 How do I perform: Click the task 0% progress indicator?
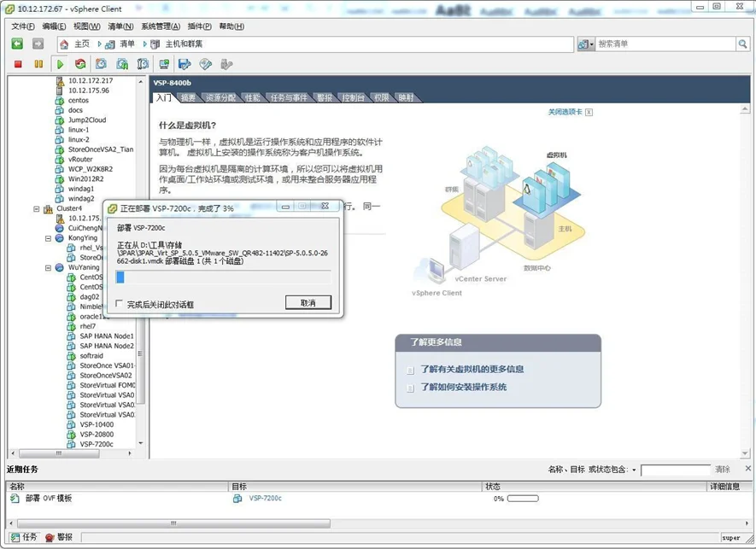point(523,499)
